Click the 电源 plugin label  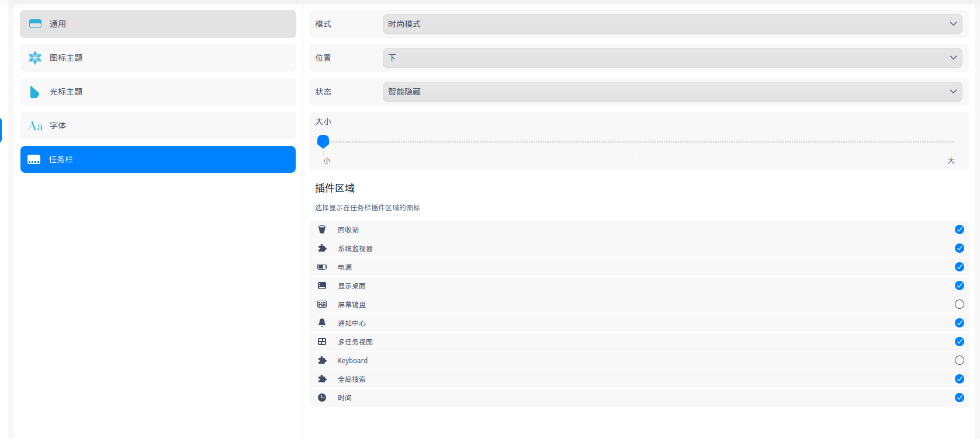(x=345, y=267)
